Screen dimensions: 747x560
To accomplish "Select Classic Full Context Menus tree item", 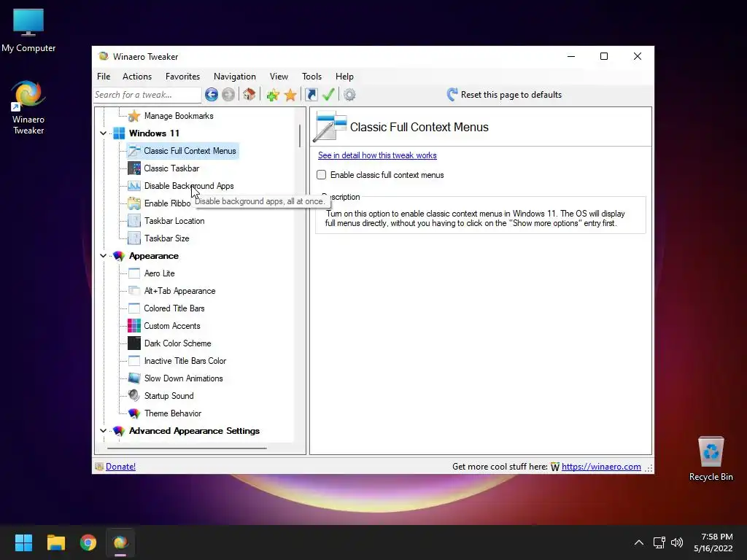I will coord(182,151).
